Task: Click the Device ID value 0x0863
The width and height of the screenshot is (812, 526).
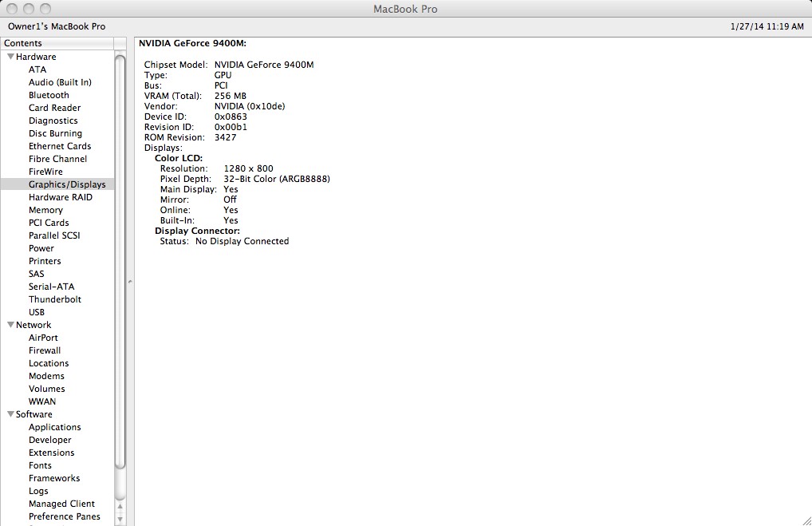Action: [x=231, y=117]
